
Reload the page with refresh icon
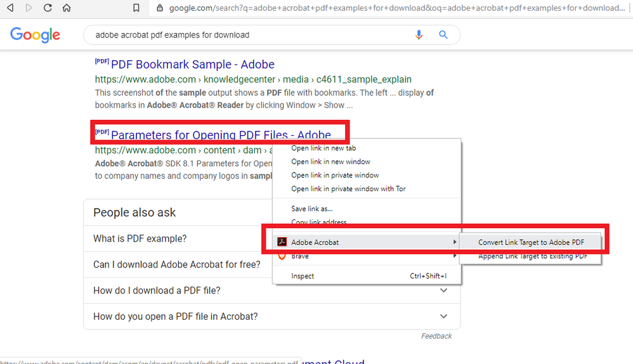tap(48, 8)
